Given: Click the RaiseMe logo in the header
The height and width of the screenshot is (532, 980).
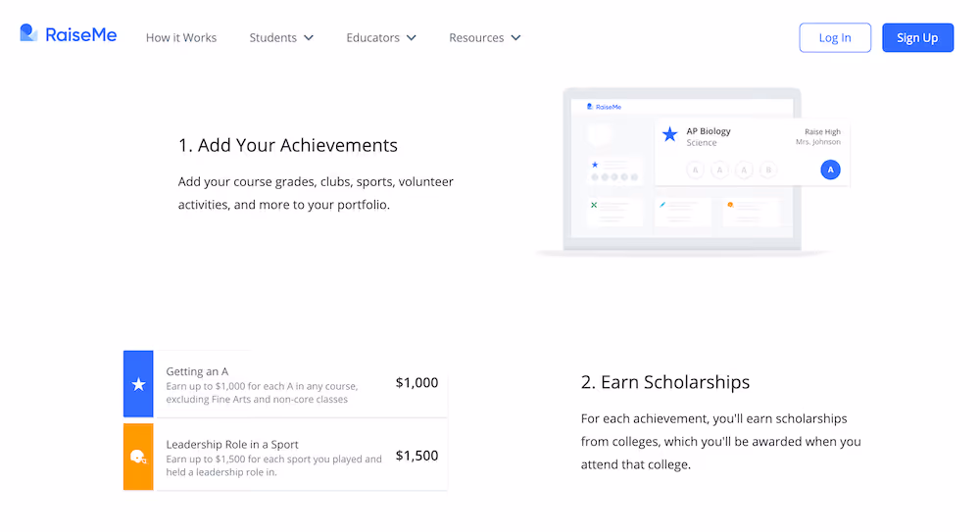Looking at the screenshot, I should tap(69, 33).
